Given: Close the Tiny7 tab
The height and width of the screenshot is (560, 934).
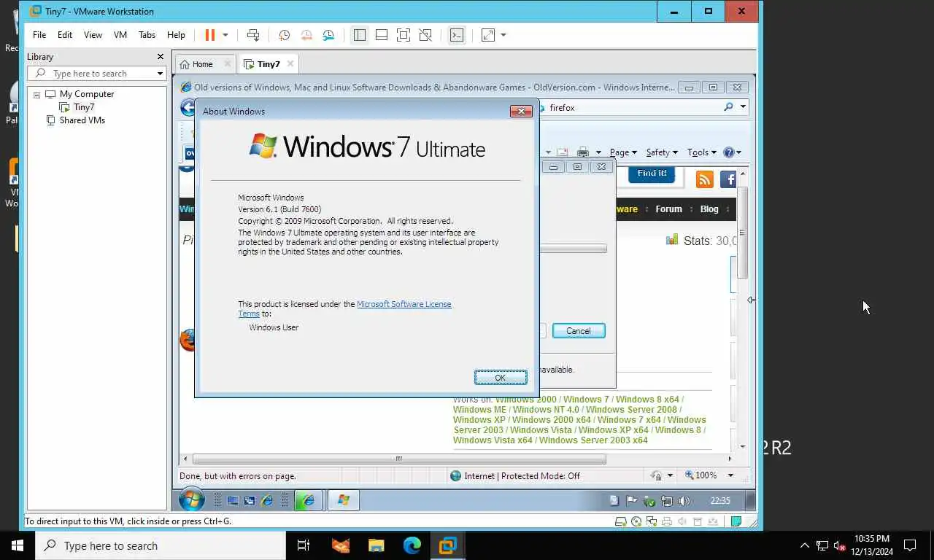Looking at the screenshot, I should (x=290, y=63).
